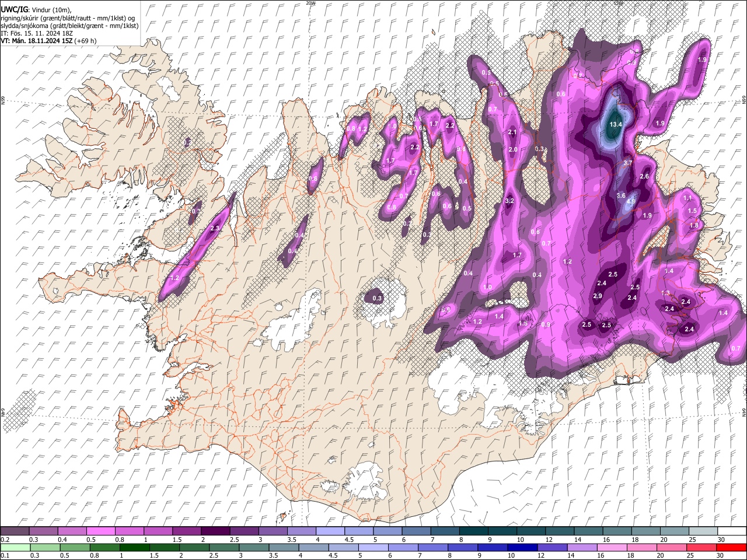Viewport: 747px width, 560px height.
Task: Select the IT: Fös. 15. 11. 2024 18Z line
Action: [x=36, y=33]
